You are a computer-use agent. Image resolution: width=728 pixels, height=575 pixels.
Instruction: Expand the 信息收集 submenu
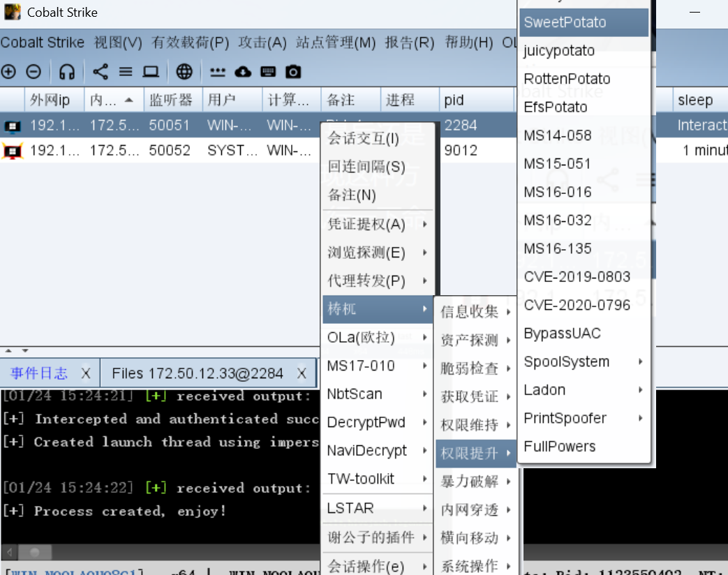click(476, 312)
